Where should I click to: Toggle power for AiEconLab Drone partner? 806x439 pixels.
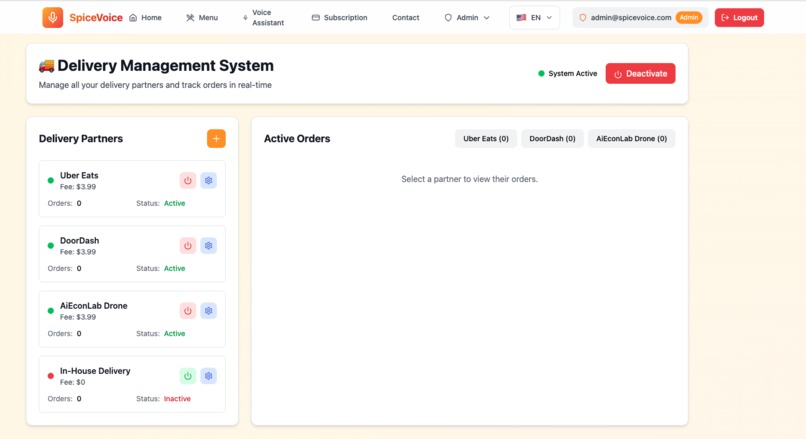pos(188,311)
